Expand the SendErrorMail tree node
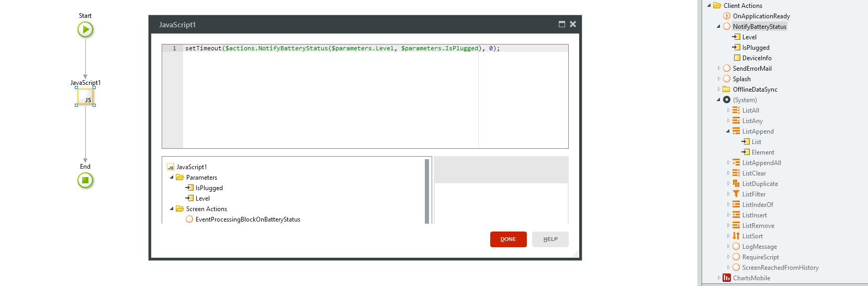868x286 pixels. [x=719, y=69]
